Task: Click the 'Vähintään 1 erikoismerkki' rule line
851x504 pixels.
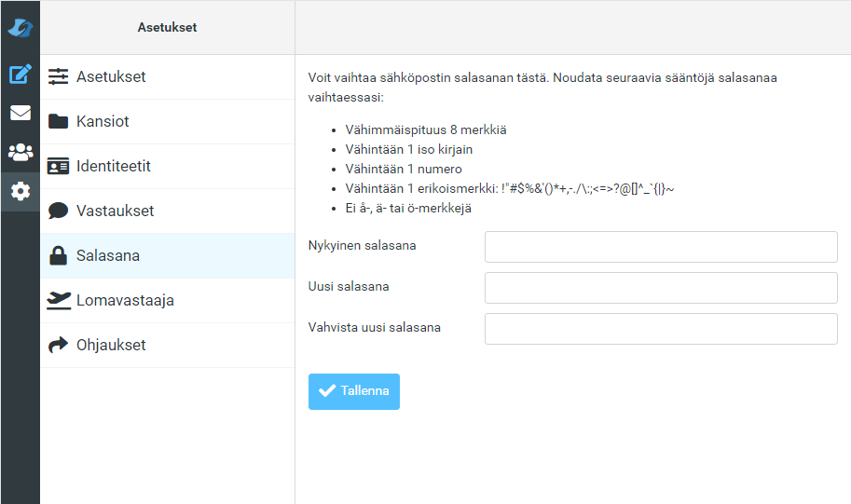Action: 510,188
